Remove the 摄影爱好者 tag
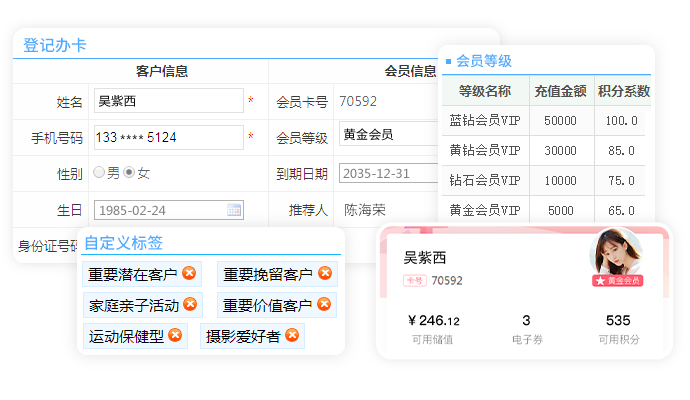The image size is (690, 400). point(292,336)
